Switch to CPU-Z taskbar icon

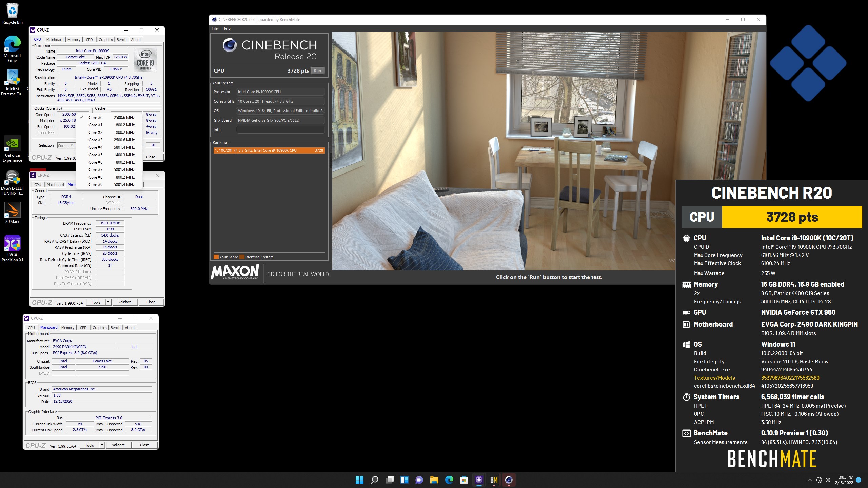479,480
